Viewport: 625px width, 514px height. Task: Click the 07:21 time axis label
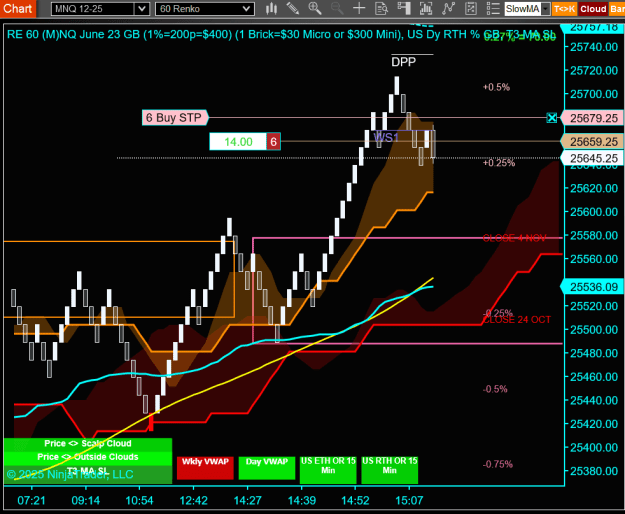[31, 501]
